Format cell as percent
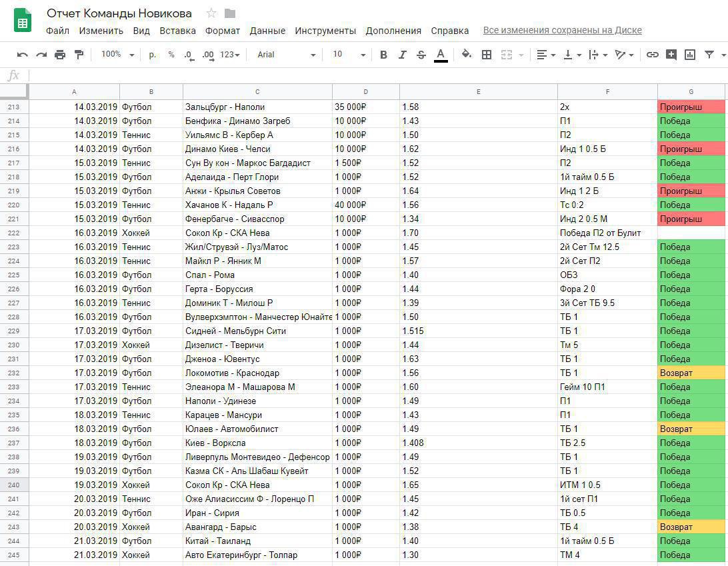 click(x=171, y=55)
